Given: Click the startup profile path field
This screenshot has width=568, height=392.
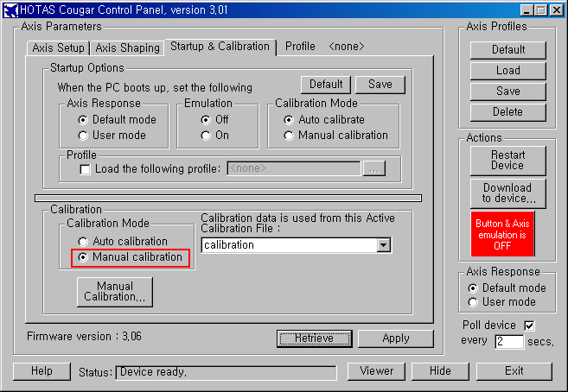Looking at the screenshot, I should click(x=294, y=168).
